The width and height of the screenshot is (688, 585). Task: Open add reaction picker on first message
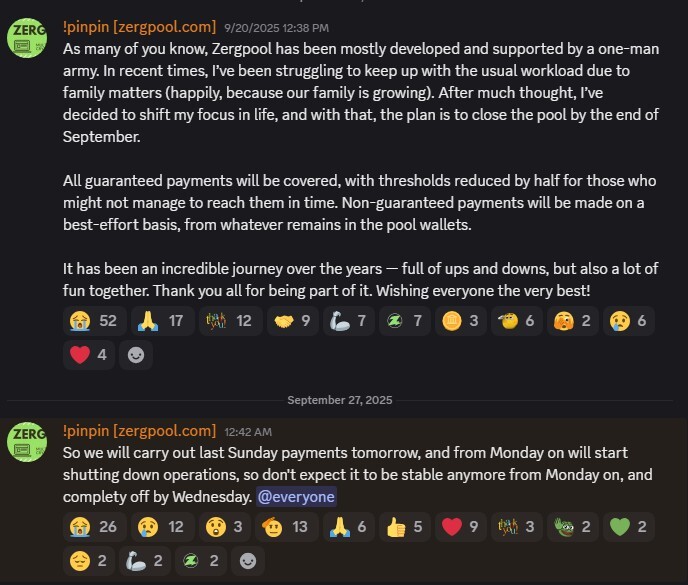click(x=136, y=354)
